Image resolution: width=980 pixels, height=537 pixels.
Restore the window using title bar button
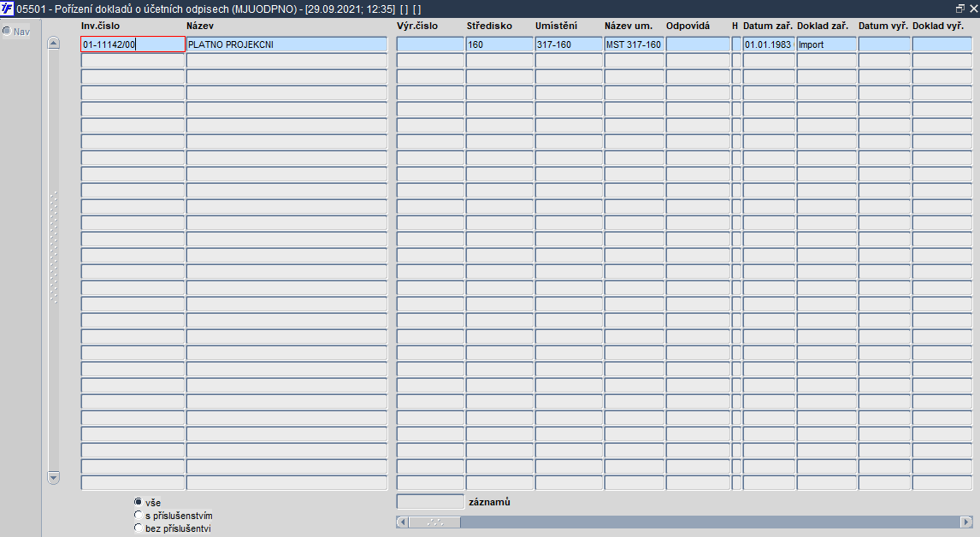[960, 9]
